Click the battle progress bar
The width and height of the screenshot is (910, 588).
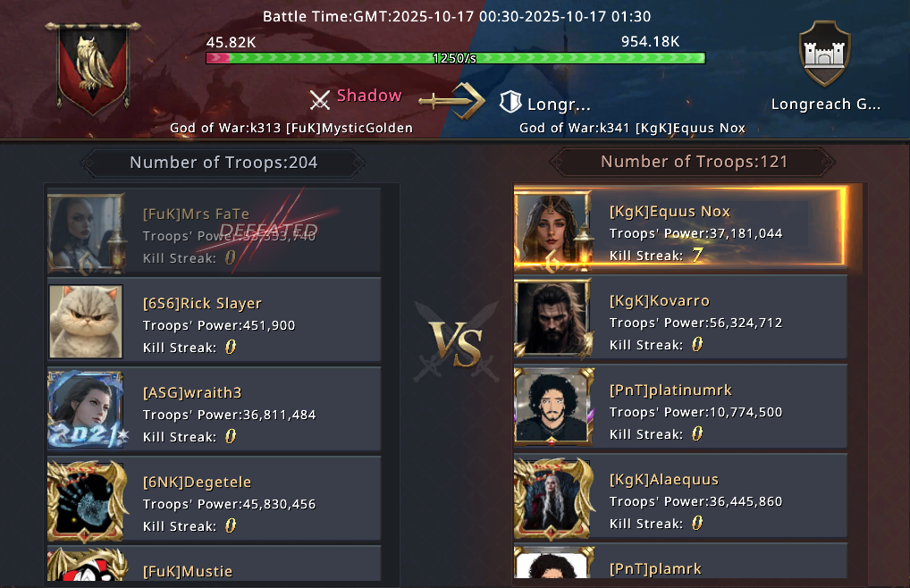coord(456,58)
